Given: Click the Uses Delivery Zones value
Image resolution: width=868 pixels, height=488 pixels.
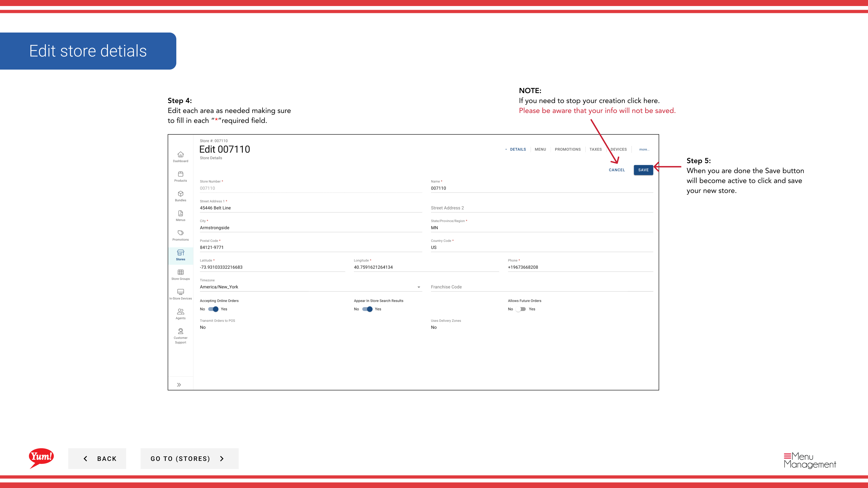Looking at the screenshot, I should 434,327.
